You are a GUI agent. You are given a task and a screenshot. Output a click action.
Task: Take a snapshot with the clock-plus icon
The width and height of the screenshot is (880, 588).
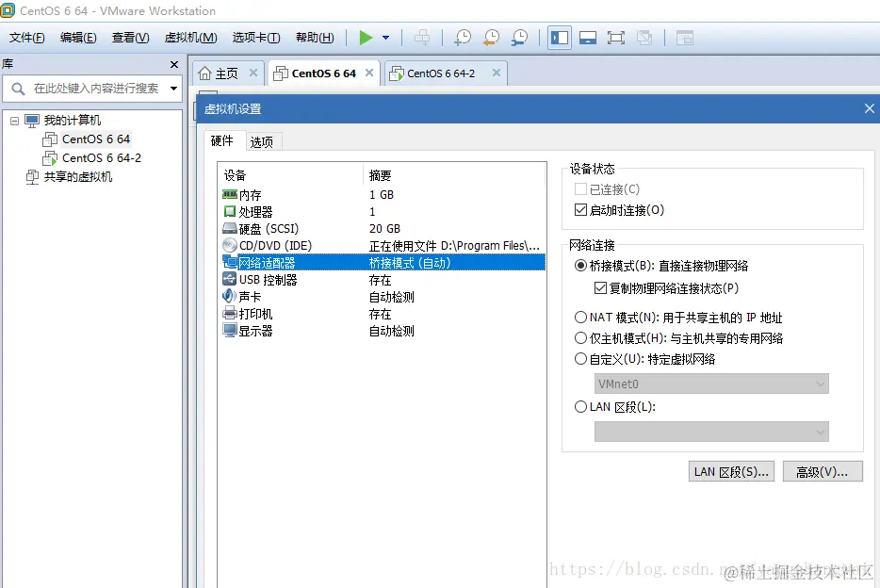point(463,38)
